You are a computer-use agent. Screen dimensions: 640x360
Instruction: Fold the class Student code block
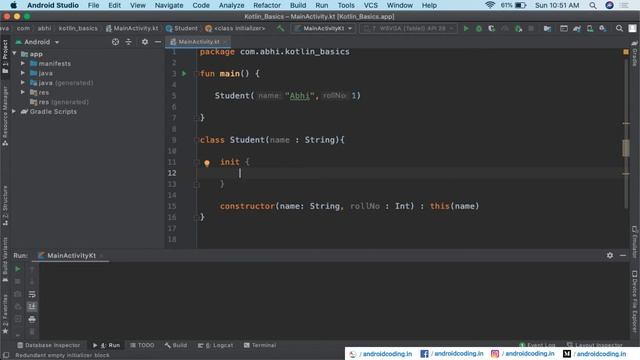point(196,140)
